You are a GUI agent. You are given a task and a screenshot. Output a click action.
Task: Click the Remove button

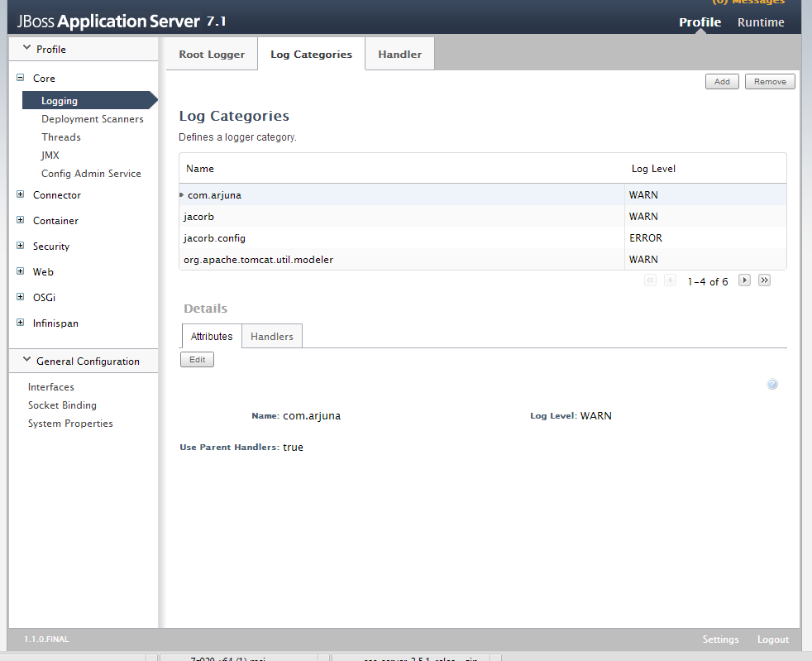click(769, 81)
